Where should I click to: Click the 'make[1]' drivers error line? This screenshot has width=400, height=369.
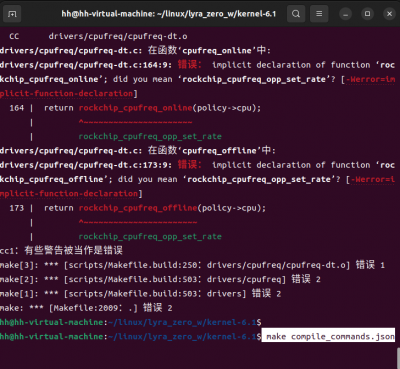(140, 294)
